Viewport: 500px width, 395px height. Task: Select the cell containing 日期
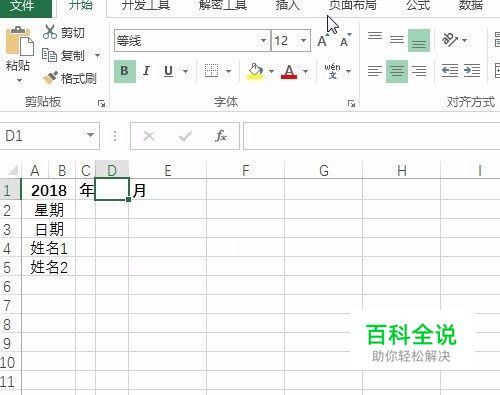click(x=49, y=229)
